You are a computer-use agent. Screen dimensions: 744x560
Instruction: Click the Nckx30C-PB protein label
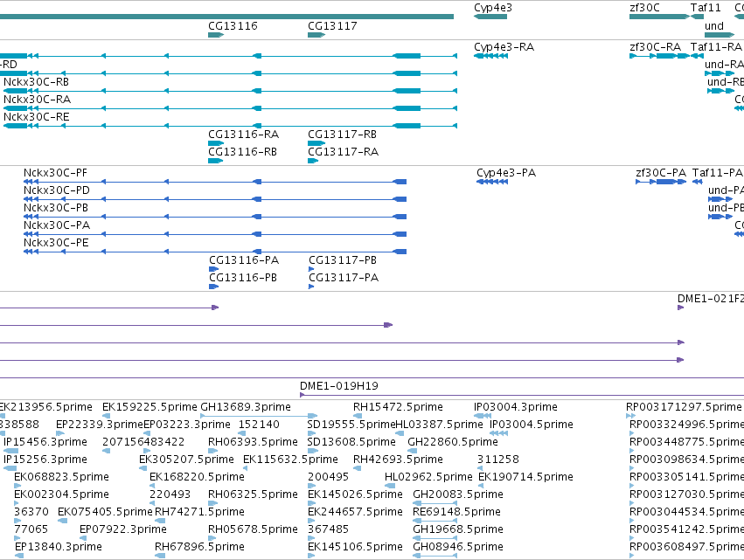[55, 208]
